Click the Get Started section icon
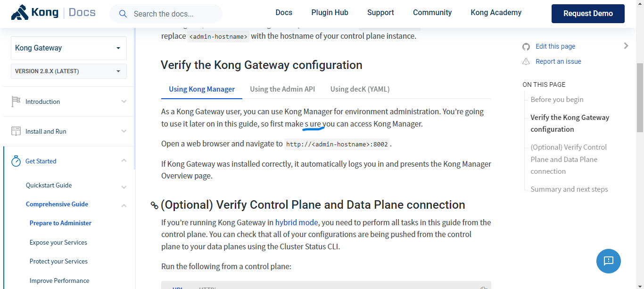The height and width of the screenshot is (289, 644). 16,161
